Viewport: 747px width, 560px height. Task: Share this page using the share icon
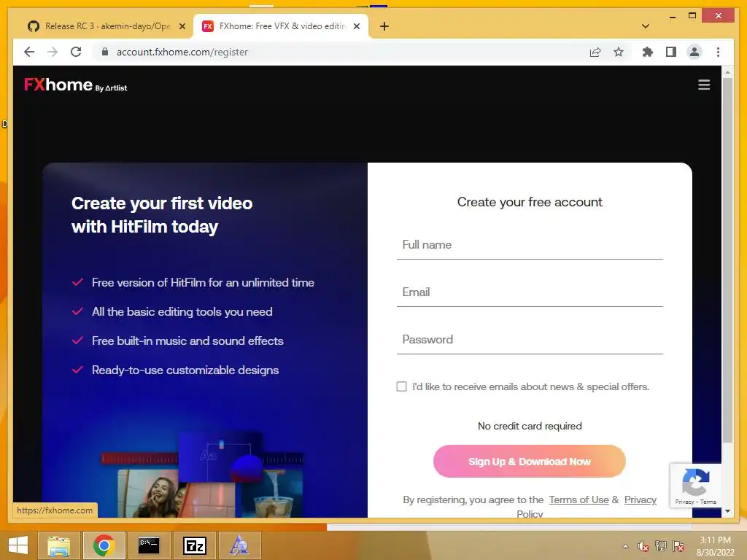(595, 52)
